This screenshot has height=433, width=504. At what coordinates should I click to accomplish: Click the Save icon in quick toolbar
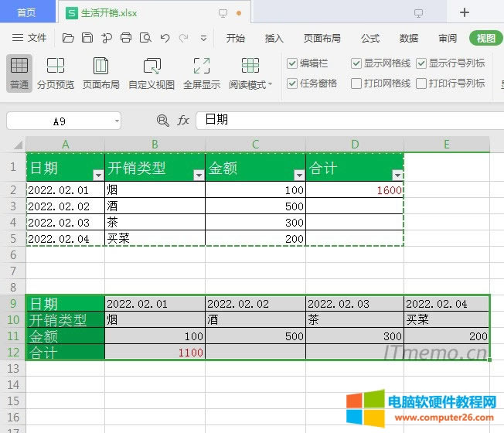point(87,38)
